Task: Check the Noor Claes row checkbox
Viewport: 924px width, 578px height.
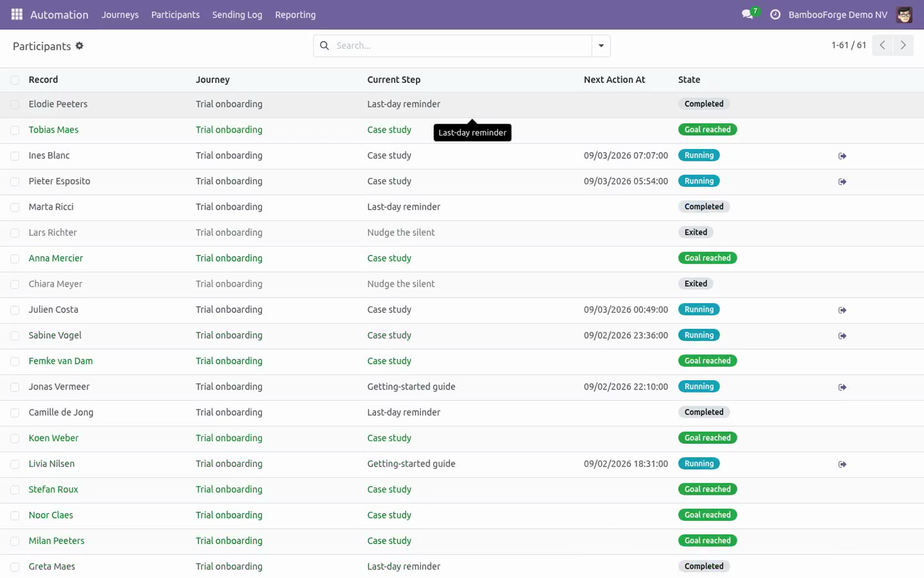Action: tap(15, 516)
